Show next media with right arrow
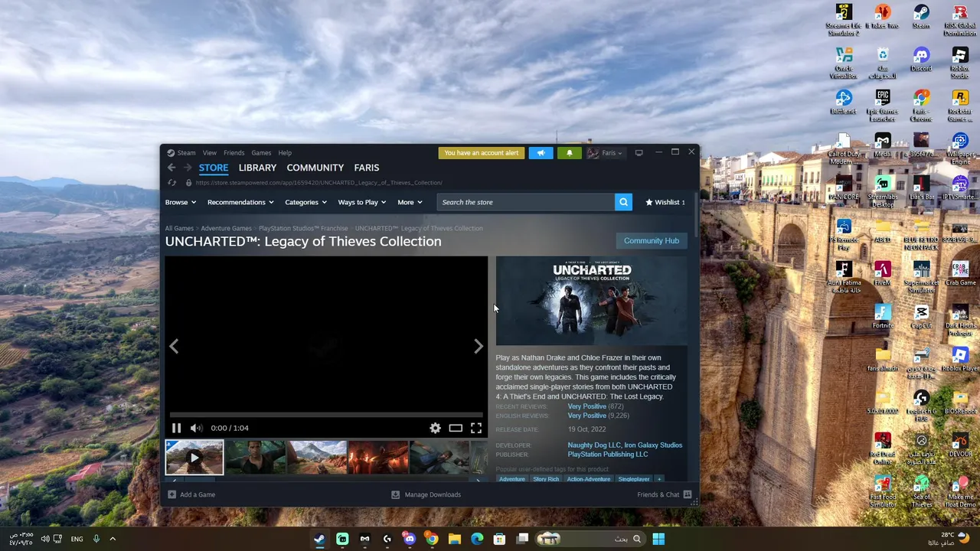This screenshot has height=551, width=980. click(479, 347)
